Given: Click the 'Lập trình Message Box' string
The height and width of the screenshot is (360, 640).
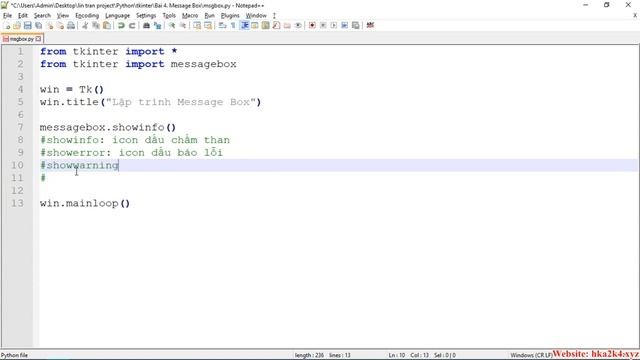Looking at the screenshot, I should (x=181, y=102).
